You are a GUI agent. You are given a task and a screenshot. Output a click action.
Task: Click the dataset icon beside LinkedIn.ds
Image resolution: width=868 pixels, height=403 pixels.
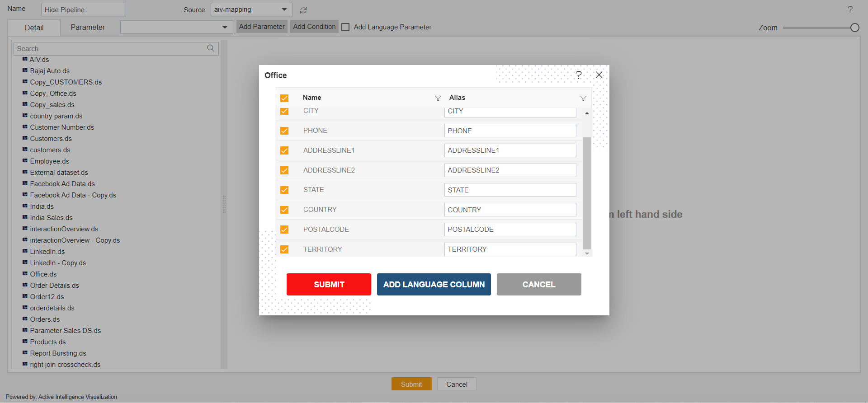point(25,251)
